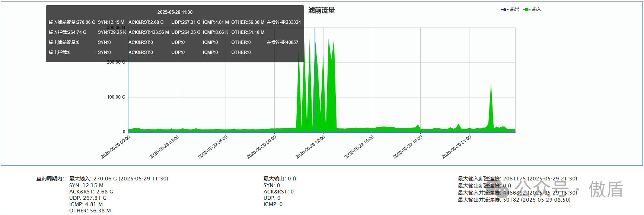Click the 200.00 G y-axis label

pos(116,62)
